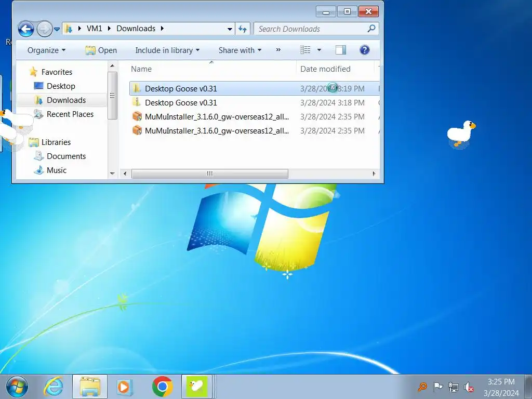The width and height of the screenshot is (532, 399).
Task: Select the first MuMuInstaller file row
Action: pos(254,117)
